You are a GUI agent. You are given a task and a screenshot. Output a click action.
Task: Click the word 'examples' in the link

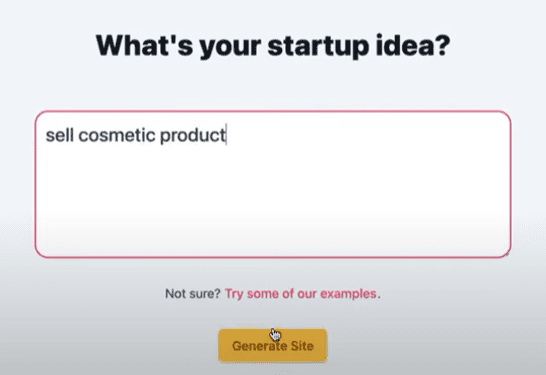coord(348,294)
